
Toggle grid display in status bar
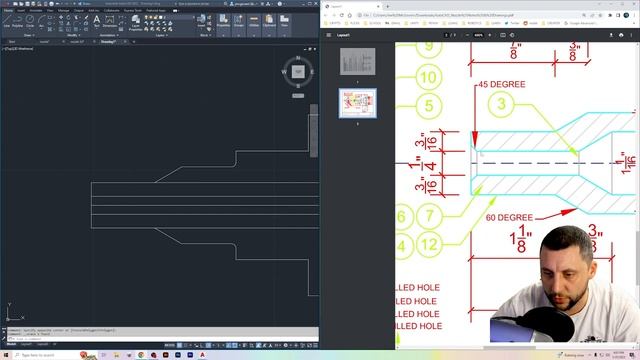coord(180,345)
